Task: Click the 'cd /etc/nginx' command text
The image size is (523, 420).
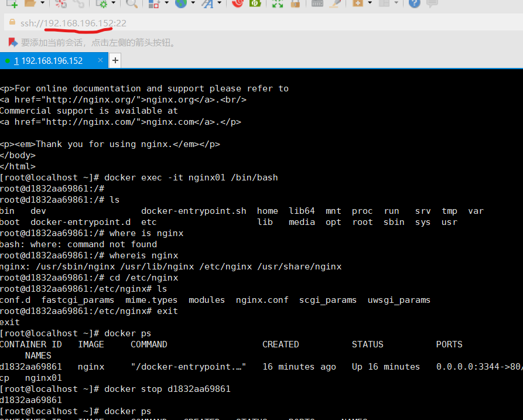Action: tap(143, 278)
